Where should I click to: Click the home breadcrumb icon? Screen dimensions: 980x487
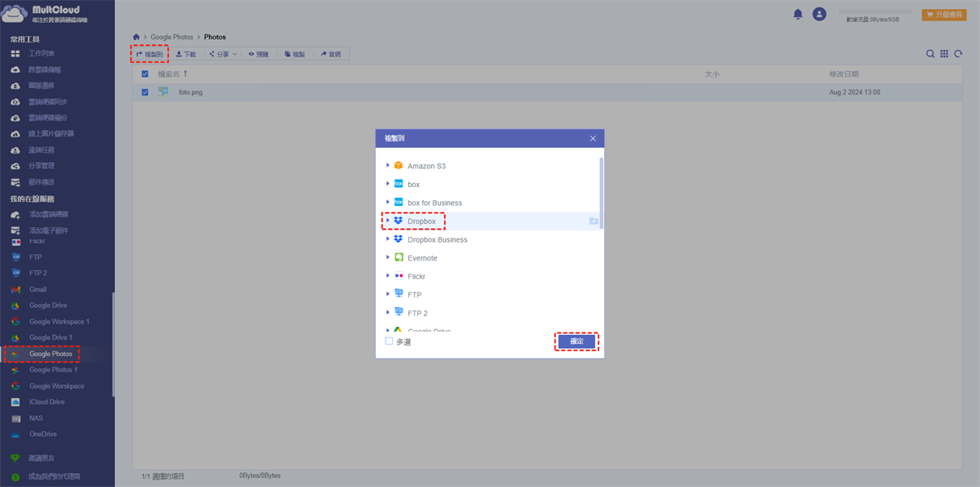(x=136, y=37)
